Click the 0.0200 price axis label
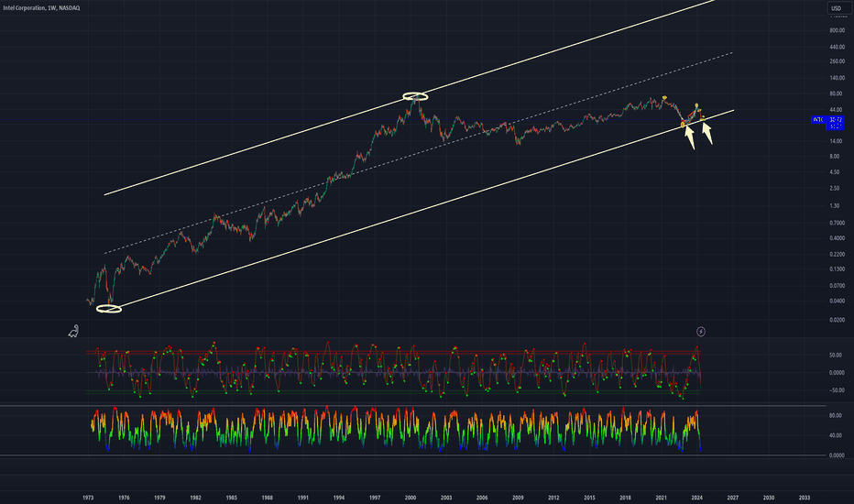 838,320
